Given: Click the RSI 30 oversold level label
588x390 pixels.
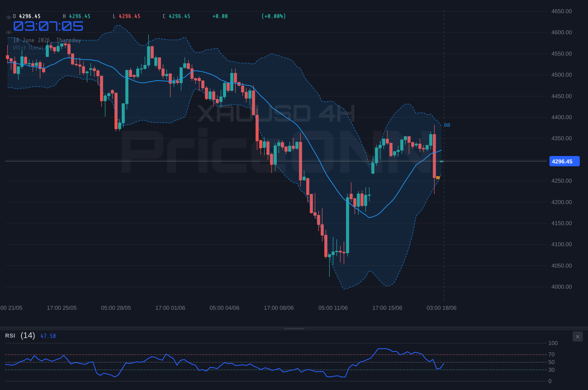Looking at the screenshot, I should (551, 370).
